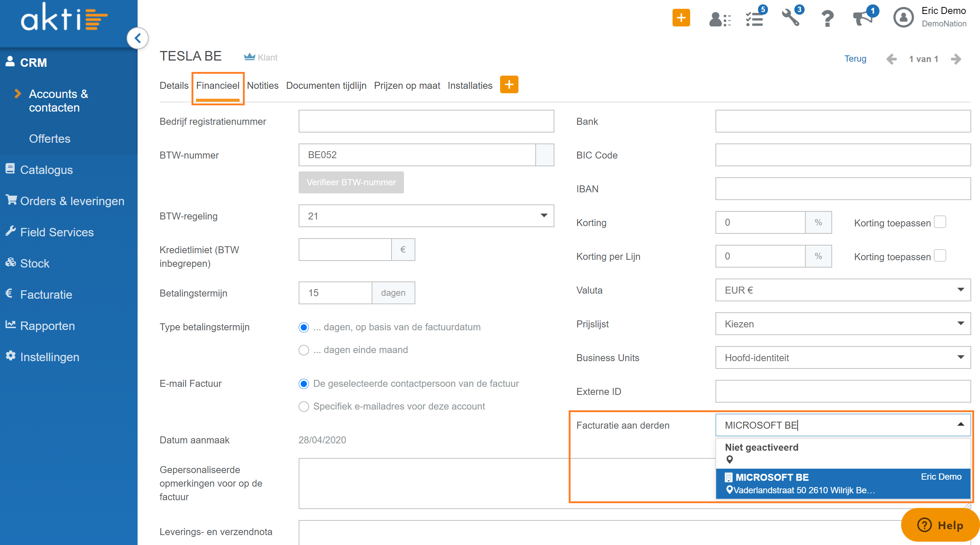Open the contacts list icon in header
The height and width of the screenshot is (545, 980).
pos(719,19)
